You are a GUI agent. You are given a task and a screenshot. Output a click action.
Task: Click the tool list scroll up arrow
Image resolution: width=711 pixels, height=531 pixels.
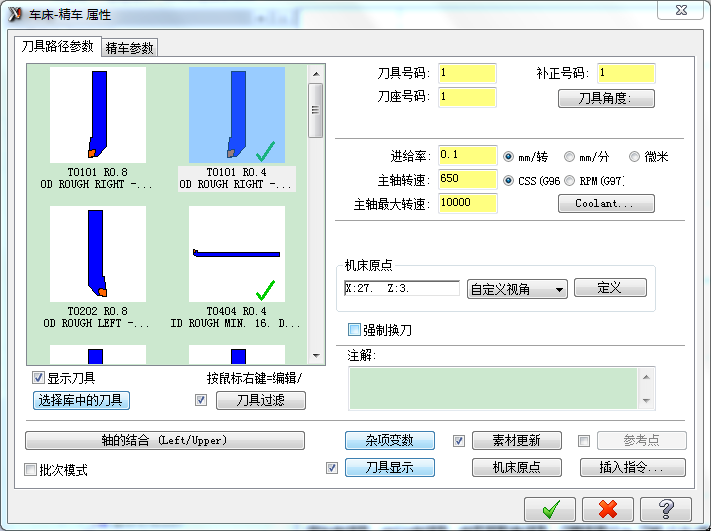point(316,74)
